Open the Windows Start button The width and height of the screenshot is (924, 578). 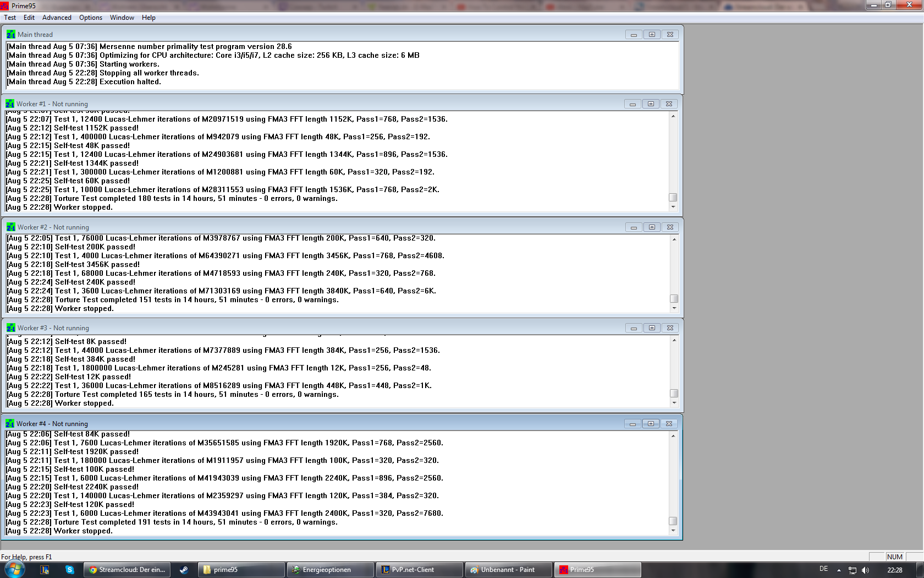pyautogui.click(x=14, y=570)
